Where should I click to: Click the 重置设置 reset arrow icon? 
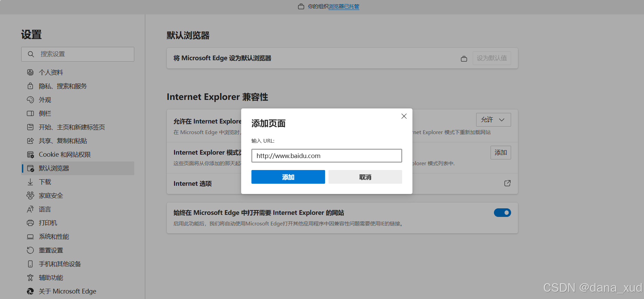click(x=30, y=250)
